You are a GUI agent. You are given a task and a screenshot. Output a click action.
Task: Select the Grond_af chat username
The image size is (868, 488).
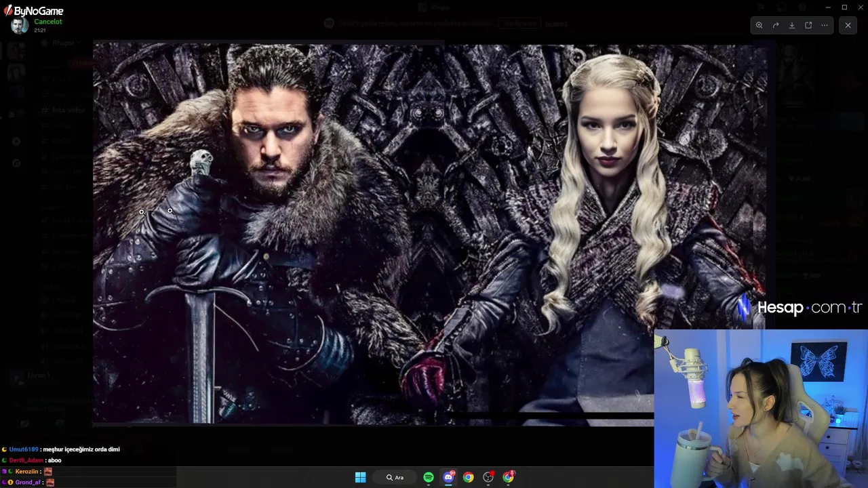28,482
